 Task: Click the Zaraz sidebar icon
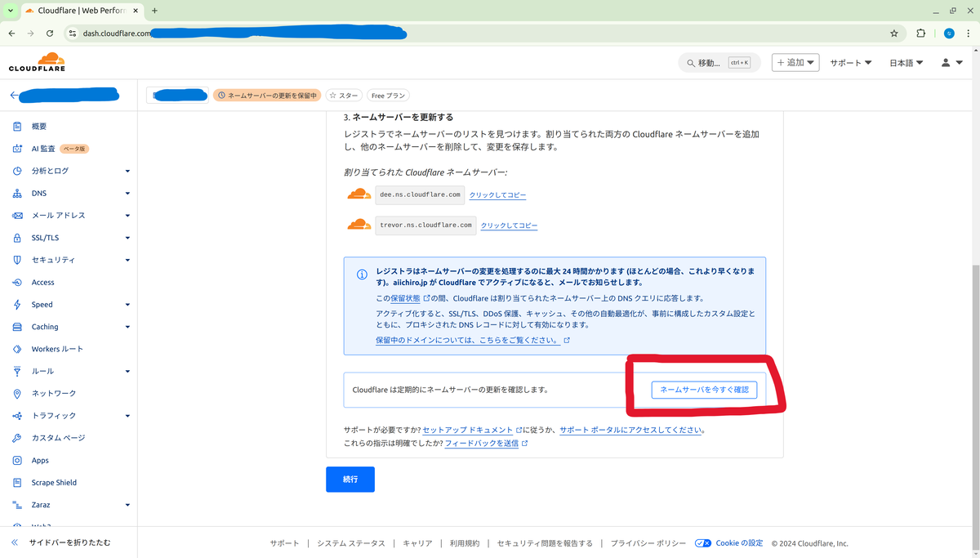[17, 505]
